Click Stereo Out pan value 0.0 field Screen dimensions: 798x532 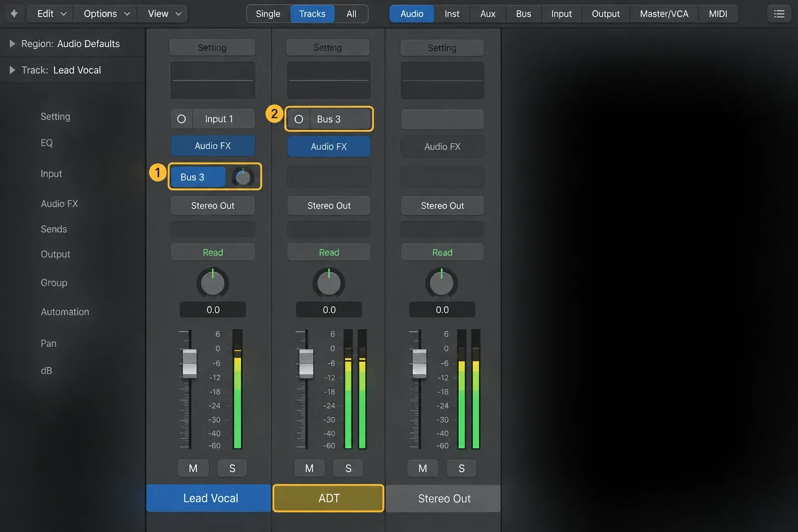coord(442,310)
